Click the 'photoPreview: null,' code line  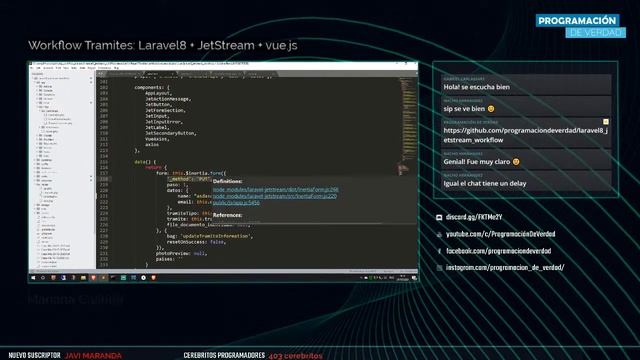click(181, 253)
